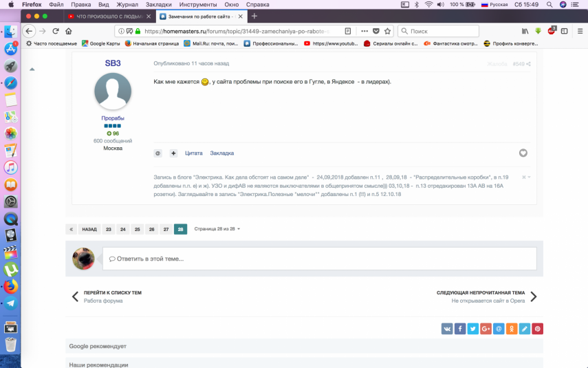Open the Закладки menu
This screenshot has height=368, width=588.
click(159, 5)
